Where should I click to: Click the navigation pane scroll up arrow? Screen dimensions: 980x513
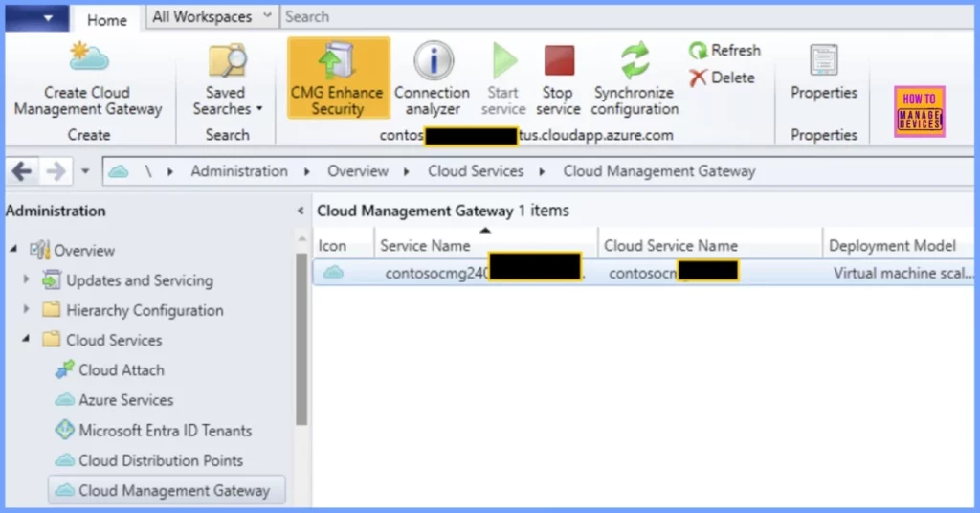[301, 238]
